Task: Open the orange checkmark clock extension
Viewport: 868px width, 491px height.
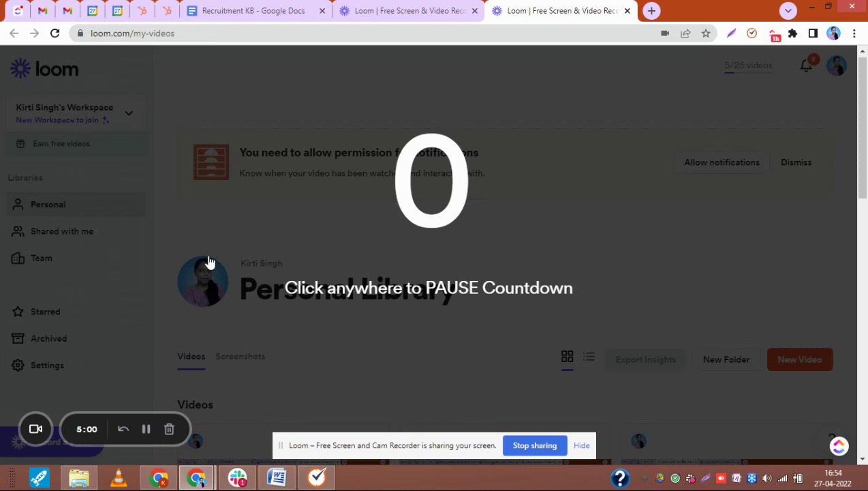Action: pos(751,33)
